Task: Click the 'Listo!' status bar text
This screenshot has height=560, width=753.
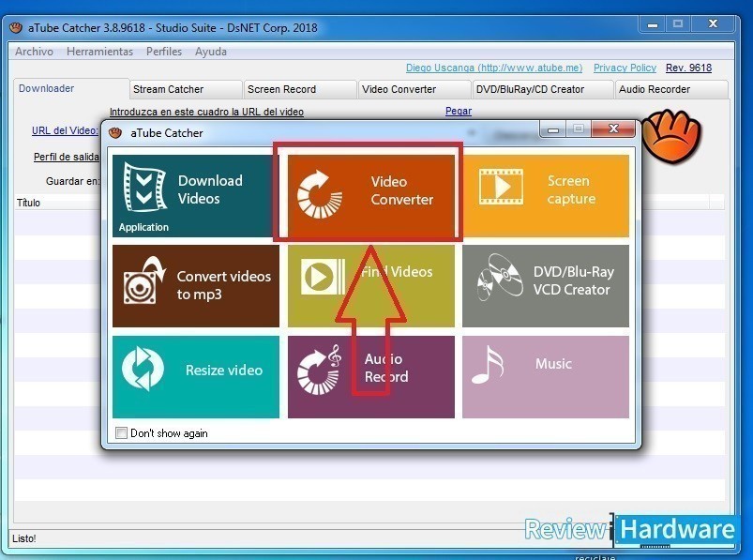Action: 24,538
